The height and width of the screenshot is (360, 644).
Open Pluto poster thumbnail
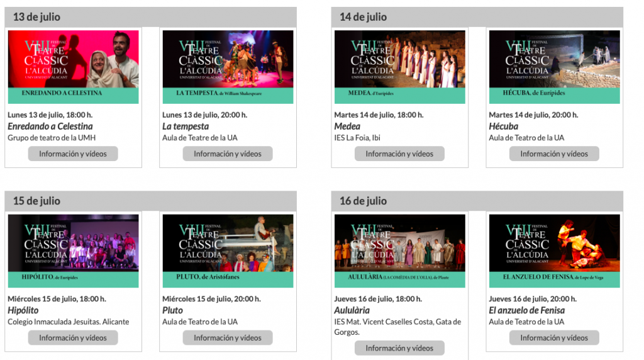228,250
